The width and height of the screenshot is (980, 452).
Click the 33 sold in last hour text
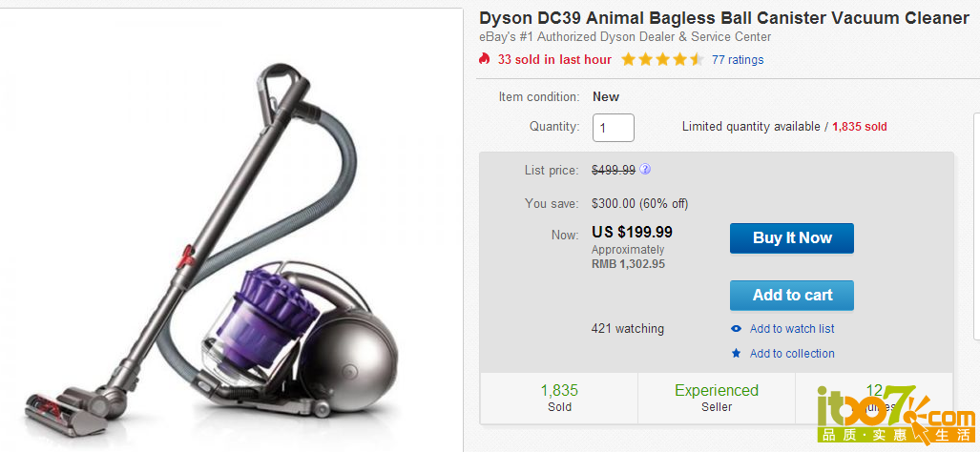(554, 60)
